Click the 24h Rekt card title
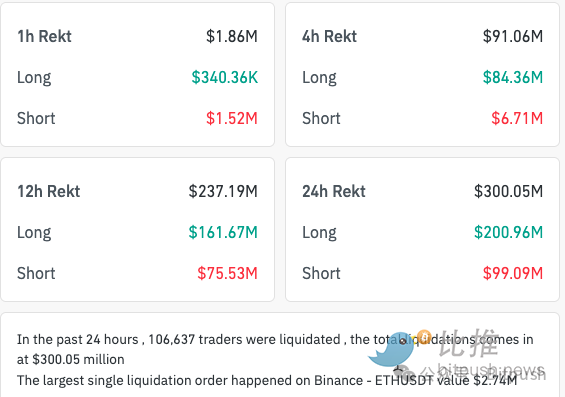The height and width of the screenshot is (397, 565). tap(334, 191)
